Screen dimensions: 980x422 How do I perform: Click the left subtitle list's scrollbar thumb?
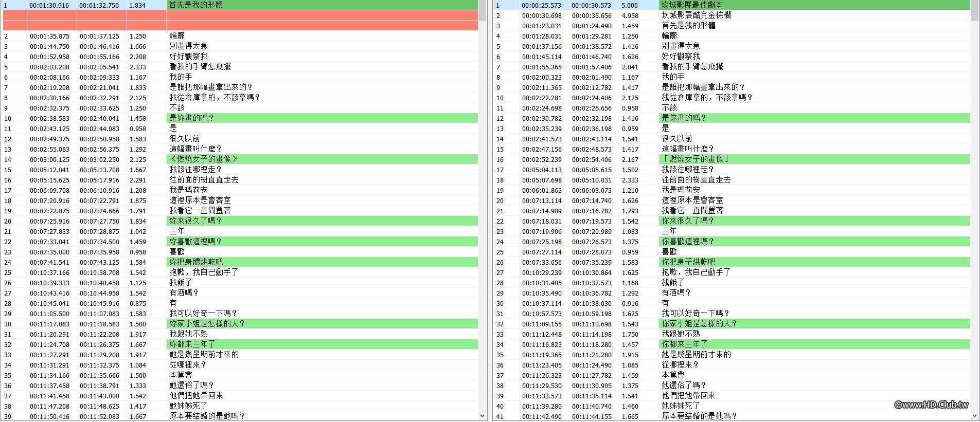(x=482, y=10)
